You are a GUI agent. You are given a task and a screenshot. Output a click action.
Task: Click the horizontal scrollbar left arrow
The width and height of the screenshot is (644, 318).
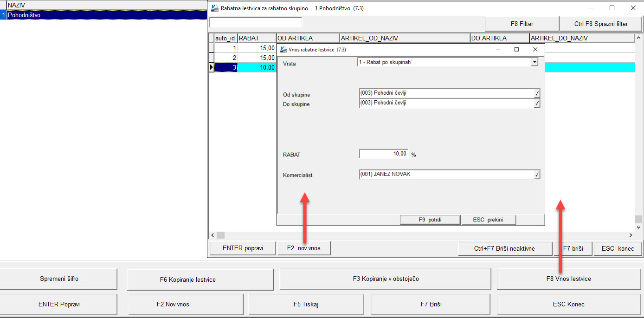213,235
